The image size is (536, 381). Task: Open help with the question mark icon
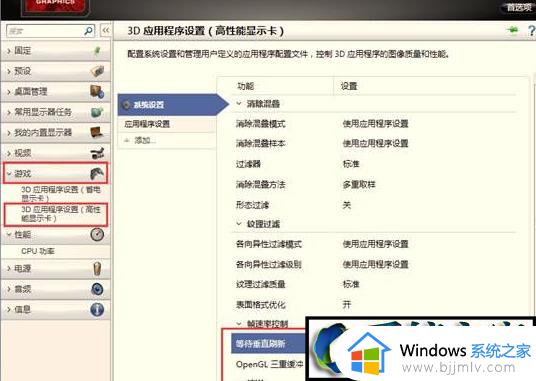(x=532, y=31)
